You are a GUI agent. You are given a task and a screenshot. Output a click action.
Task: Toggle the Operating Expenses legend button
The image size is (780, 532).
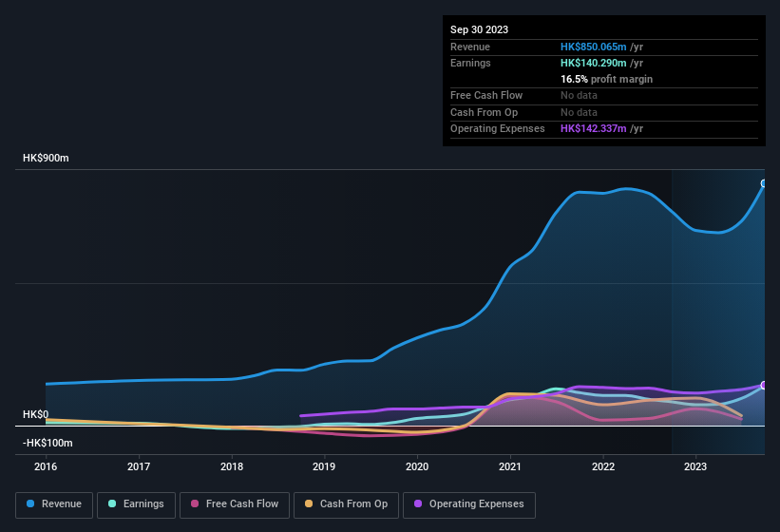469,504
